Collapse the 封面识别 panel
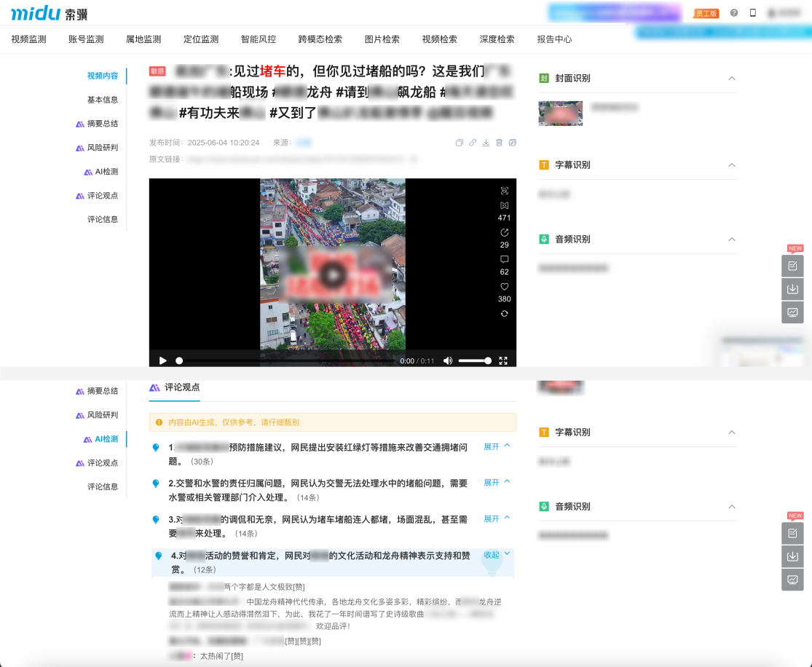This screenshot has width=812, height=667. click(732, 78)
